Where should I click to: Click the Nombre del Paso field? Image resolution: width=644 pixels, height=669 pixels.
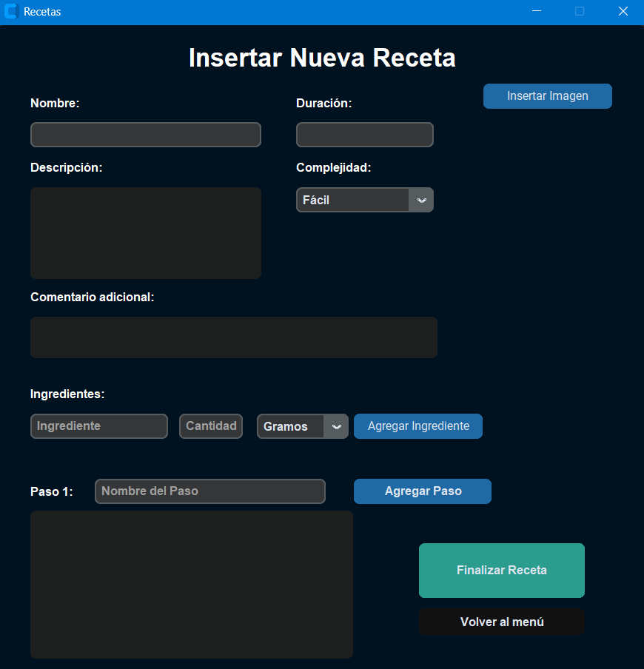click(x=209, y=491)
